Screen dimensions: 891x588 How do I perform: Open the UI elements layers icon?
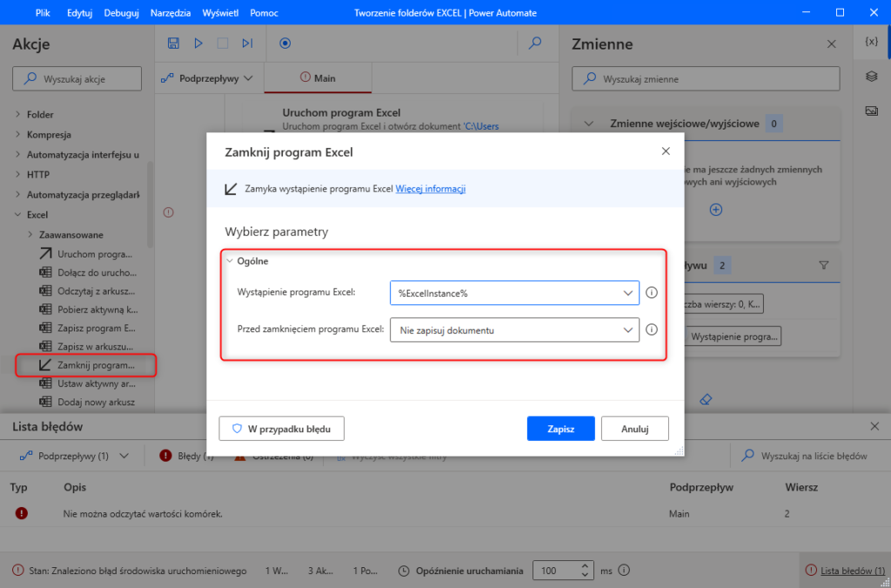tap(871, 77)
